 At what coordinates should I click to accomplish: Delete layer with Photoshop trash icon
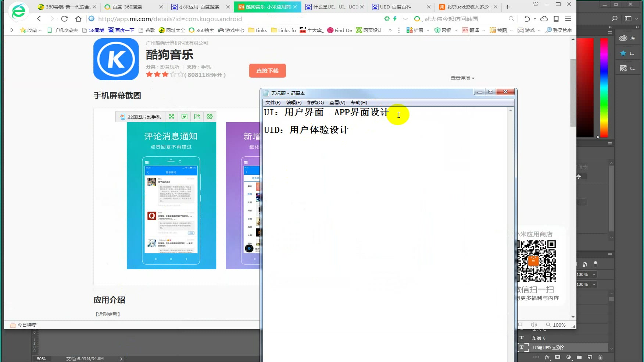pos(601,357)
